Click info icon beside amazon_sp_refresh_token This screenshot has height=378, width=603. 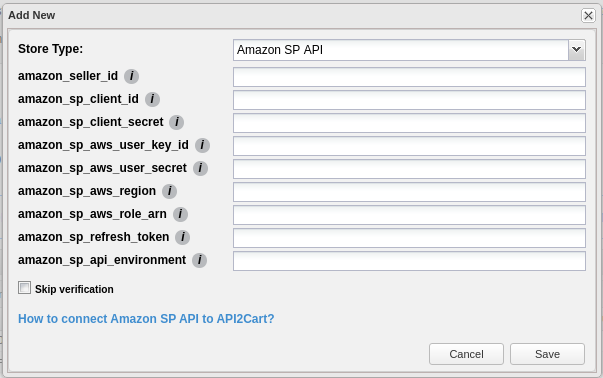[183, 237]
